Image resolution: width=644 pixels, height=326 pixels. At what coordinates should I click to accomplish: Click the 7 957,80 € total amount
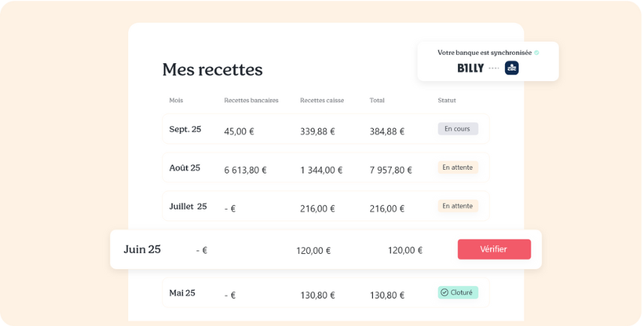390,170
